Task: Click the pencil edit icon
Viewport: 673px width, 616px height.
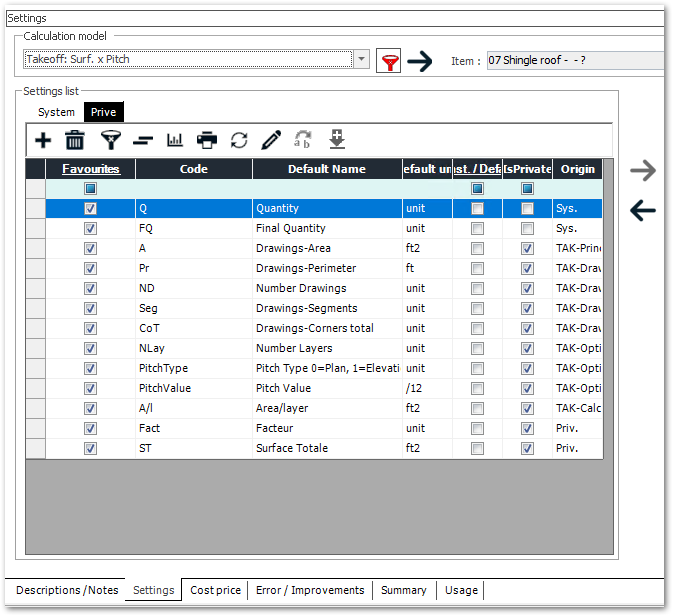Action: (x=271, y=140)
